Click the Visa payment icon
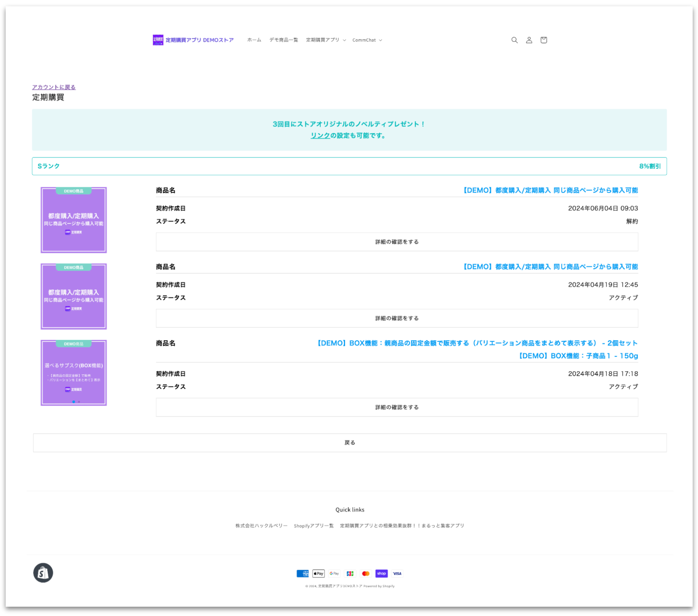 [397, 573]
